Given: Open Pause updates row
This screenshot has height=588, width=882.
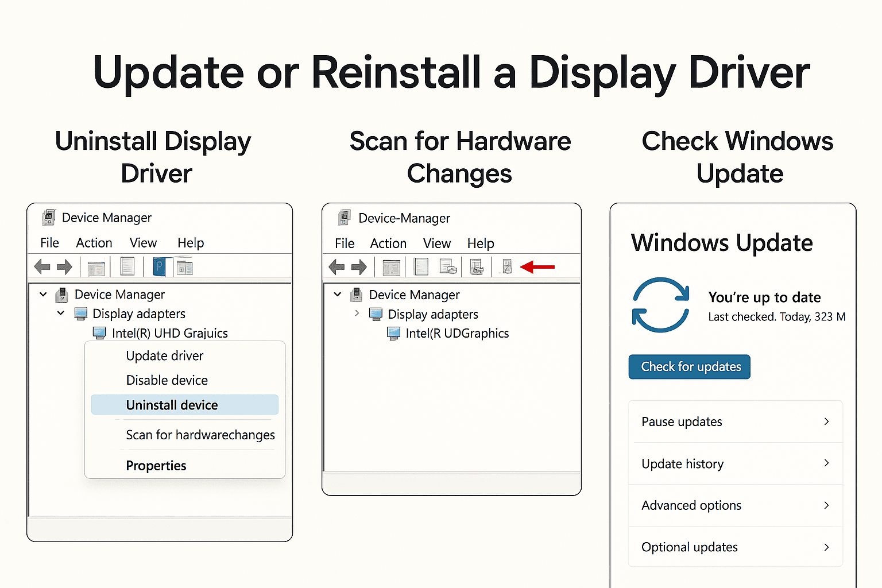Looking at the screenshot, I should coord(736,421).
